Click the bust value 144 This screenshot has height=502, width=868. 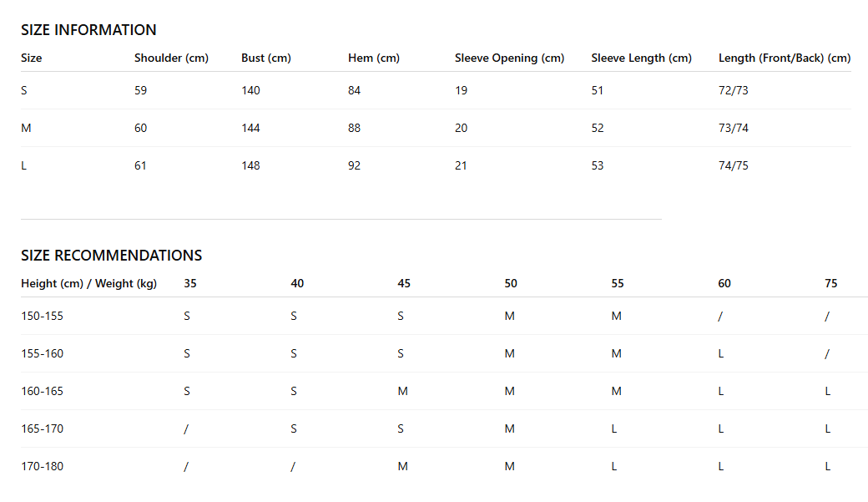tap(250, 128)
